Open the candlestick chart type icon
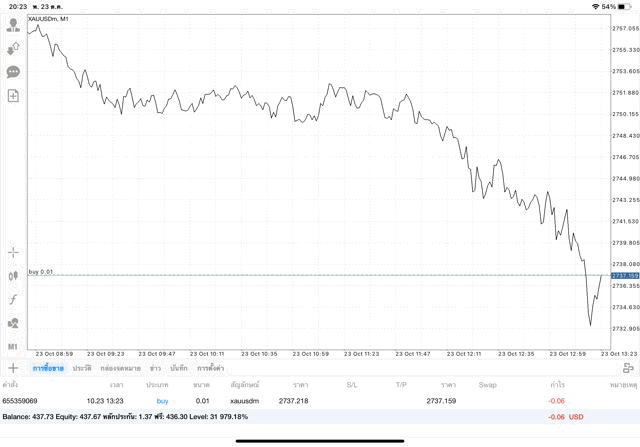The width and height of the screenshot is (640, 447). coord(13,276)
